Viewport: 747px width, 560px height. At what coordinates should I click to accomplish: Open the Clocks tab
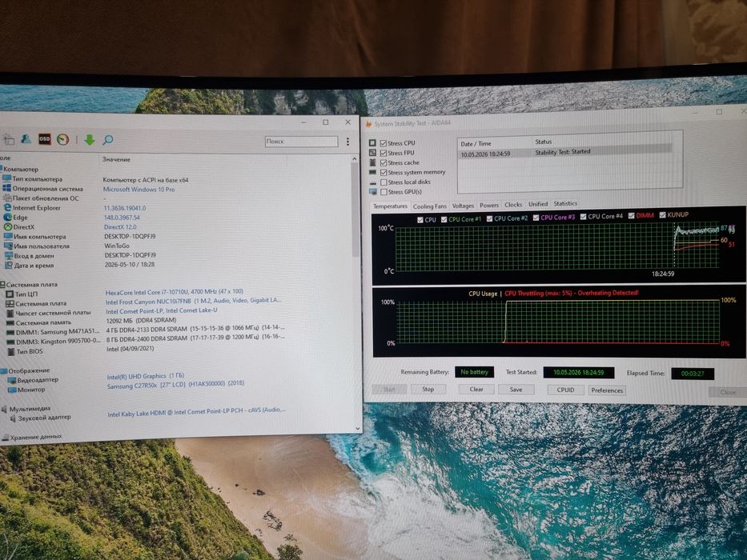(x=513, y=205)
